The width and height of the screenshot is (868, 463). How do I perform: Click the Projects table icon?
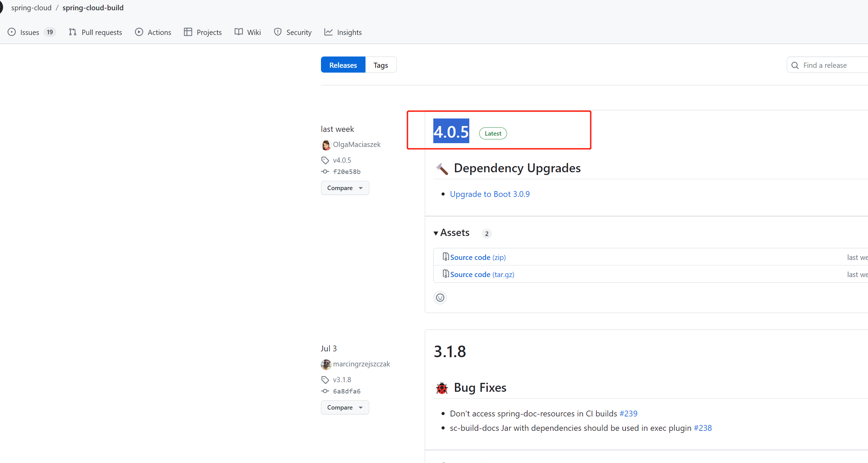(188, 32)
